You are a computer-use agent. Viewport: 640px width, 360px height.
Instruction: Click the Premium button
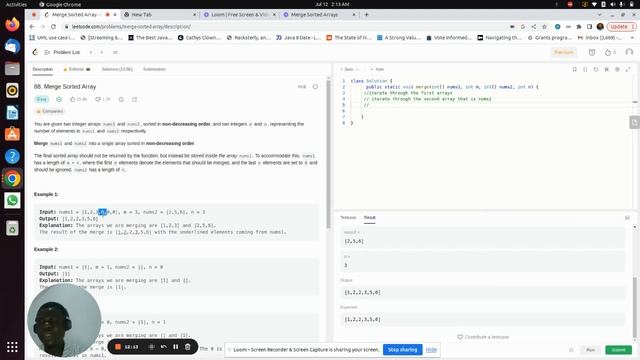click(x=564, y=52)
